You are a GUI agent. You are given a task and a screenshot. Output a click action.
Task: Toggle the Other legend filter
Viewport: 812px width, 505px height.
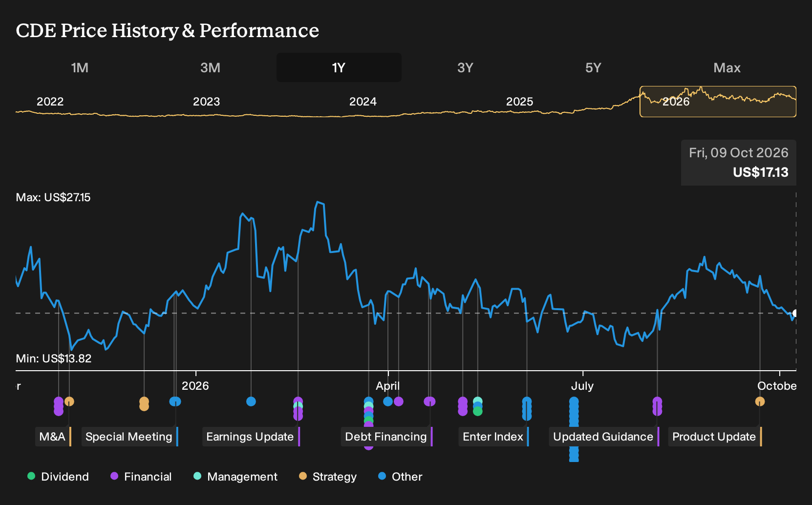tap(400, 477)
